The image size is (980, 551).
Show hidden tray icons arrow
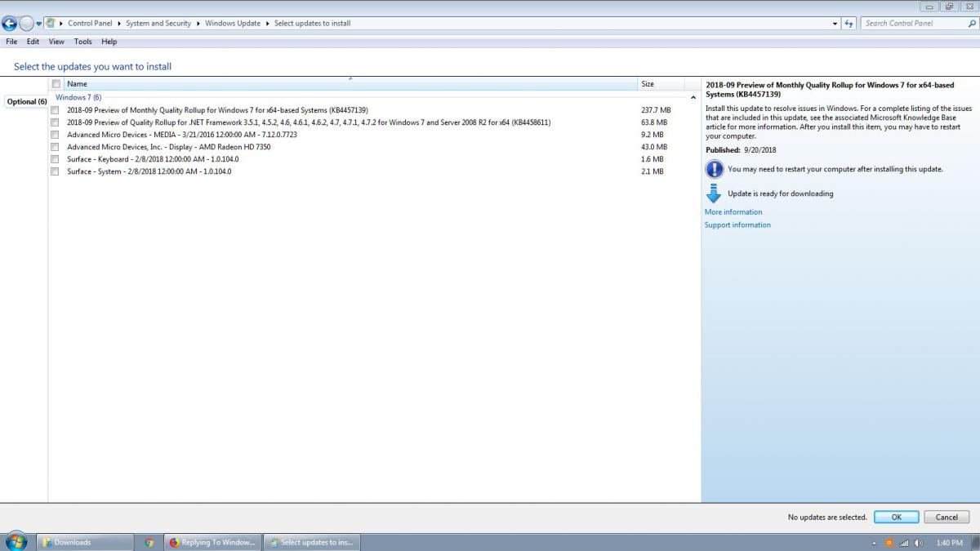(x=875, y=543)
